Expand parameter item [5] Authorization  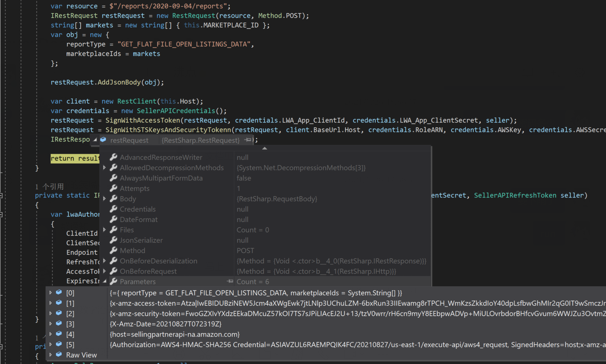[x=51, y=344]
